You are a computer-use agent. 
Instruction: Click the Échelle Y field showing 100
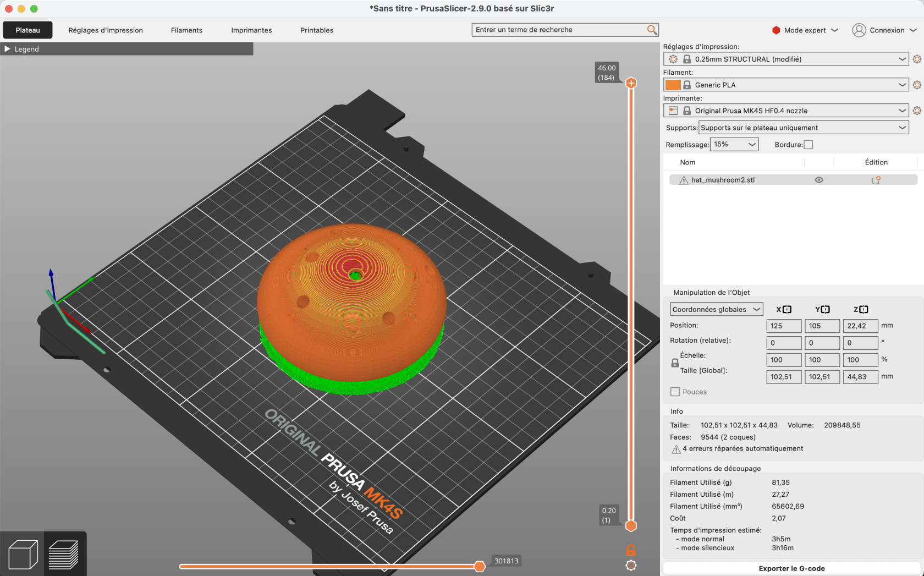coord(822,360)
